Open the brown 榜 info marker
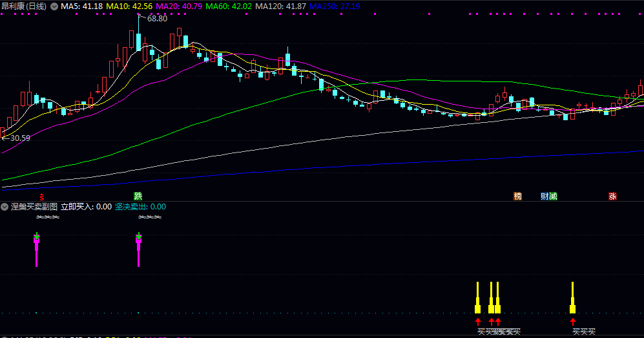This screenshot has height=338, width=644. [x=517, y=196]
